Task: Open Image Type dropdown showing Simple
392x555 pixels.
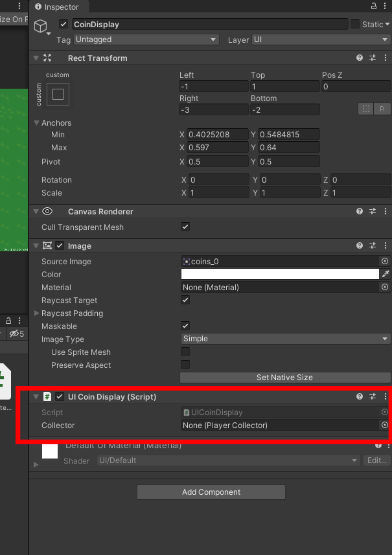Action: click(285, 339)
